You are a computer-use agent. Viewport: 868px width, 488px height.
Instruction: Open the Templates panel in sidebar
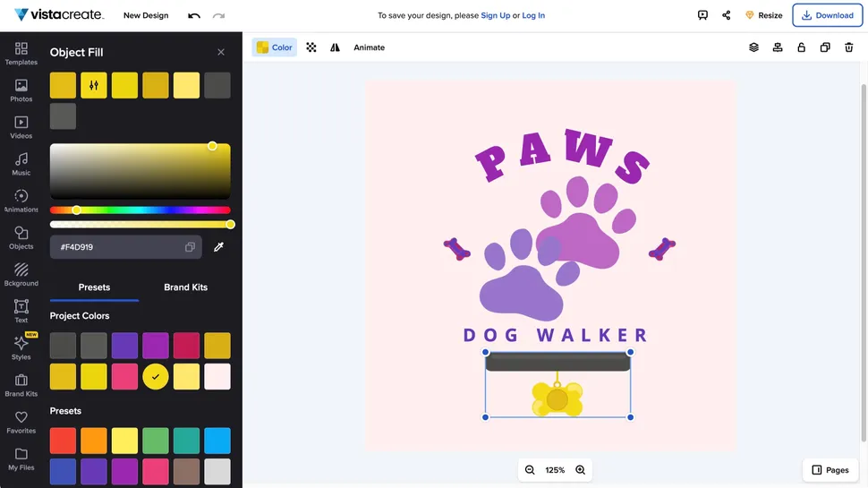click(x=21, y=53)
